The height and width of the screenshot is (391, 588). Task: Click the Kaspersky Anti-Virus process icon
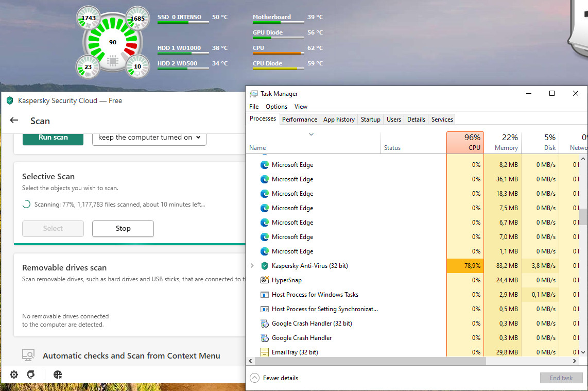point(264,266)
